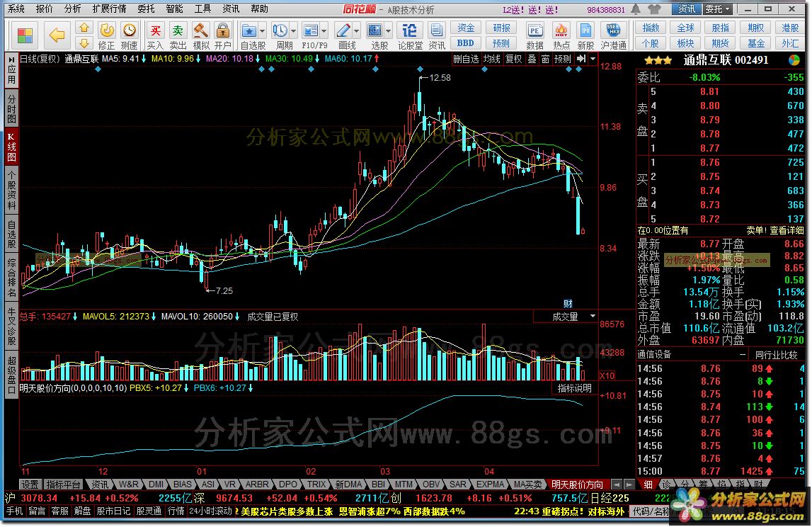Open the 扩展行情 menu
The image size is (812, 527).
click(x=109, y=8)
